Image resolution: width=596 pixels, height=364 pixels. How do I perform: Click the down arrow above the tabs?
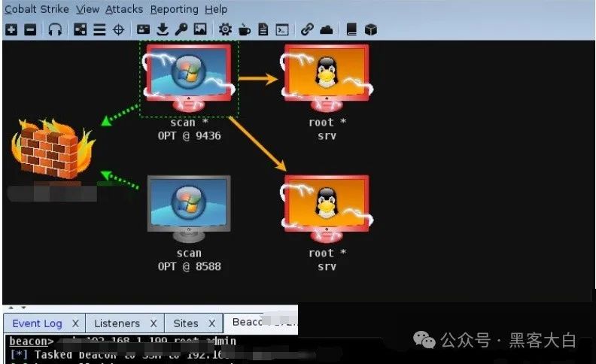pos(23,308)
